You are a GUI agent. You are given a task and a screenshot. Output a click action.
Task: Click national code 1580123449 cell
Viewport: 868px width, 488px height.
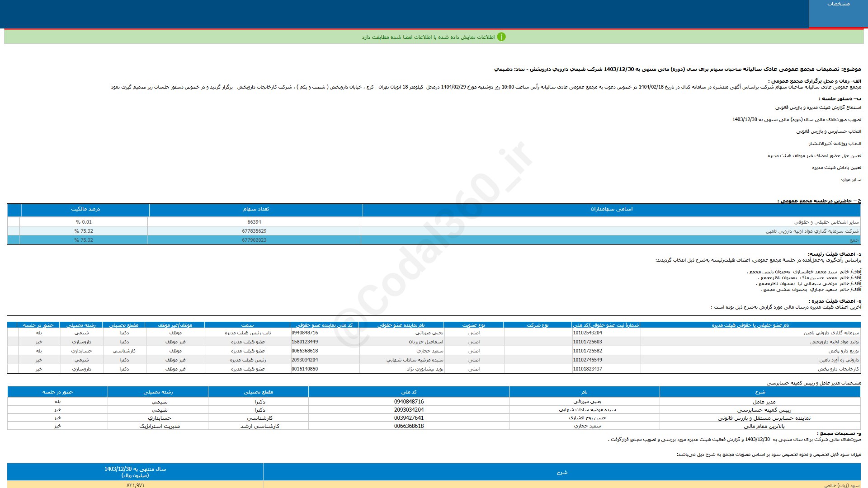tap(305, 342)
